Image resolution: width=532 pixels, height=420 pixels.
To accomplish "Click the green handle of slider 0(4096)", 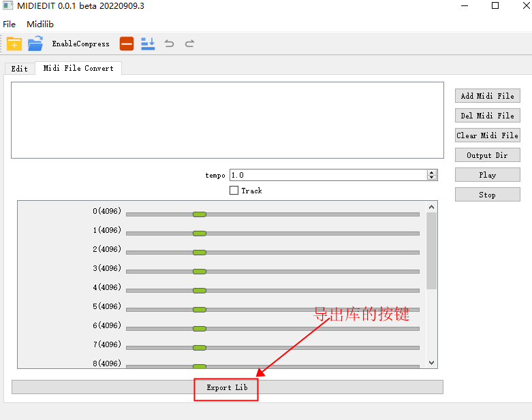I will tap(199, 214).
